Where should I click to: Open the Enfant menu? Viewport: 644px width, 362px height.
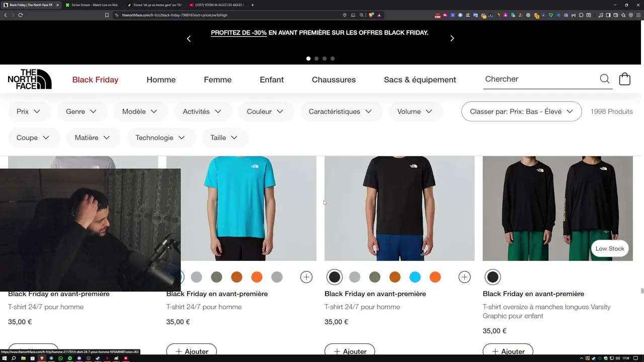click(x=272, y=79)
